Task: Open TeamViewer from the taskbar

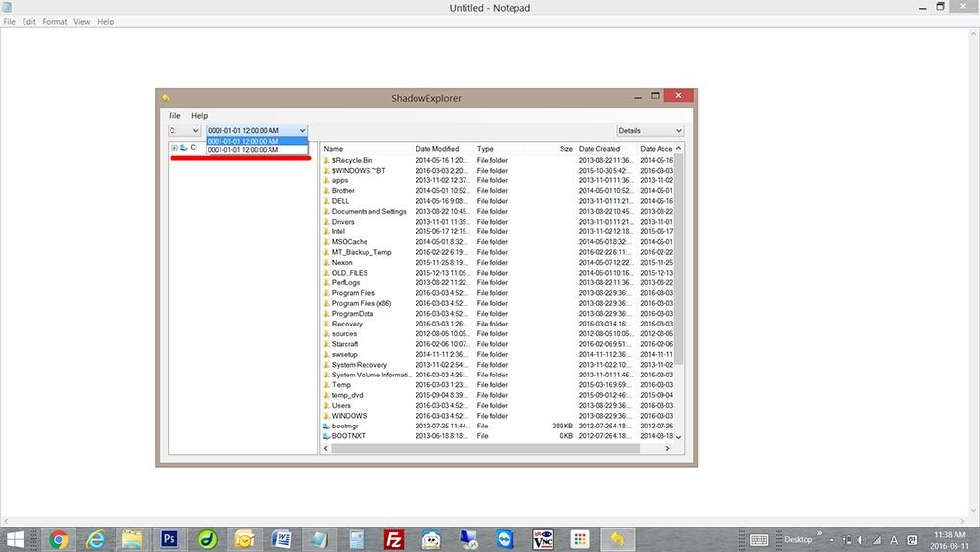Action: click(505, 539)
